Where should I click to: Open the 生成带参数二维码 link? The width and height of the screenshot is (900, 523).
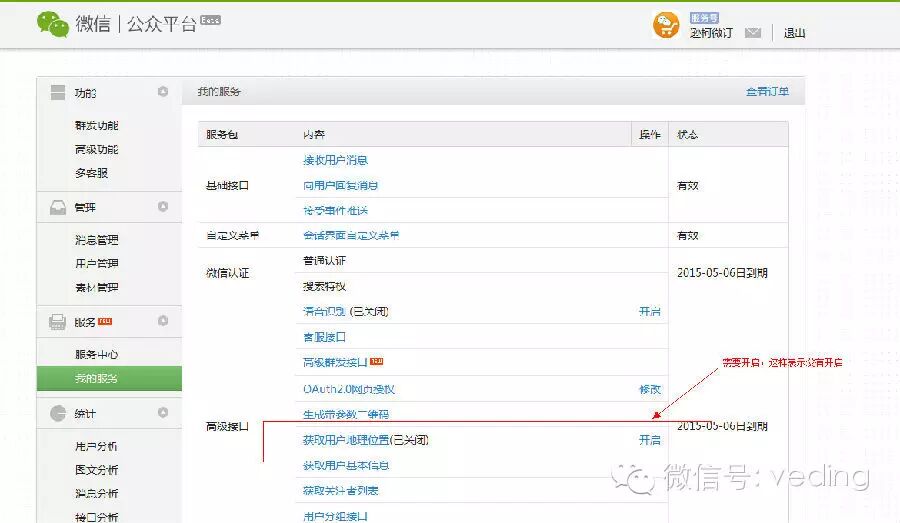(346, 414)
